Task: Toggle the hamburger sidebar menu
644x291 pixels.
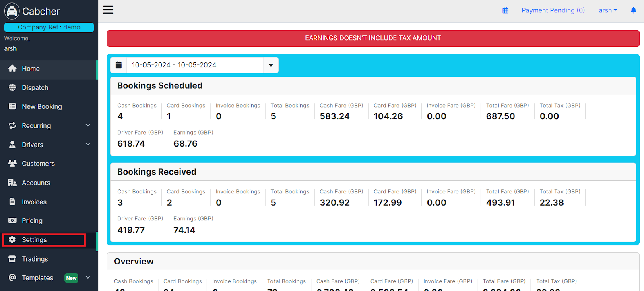Action: (108, 10)
